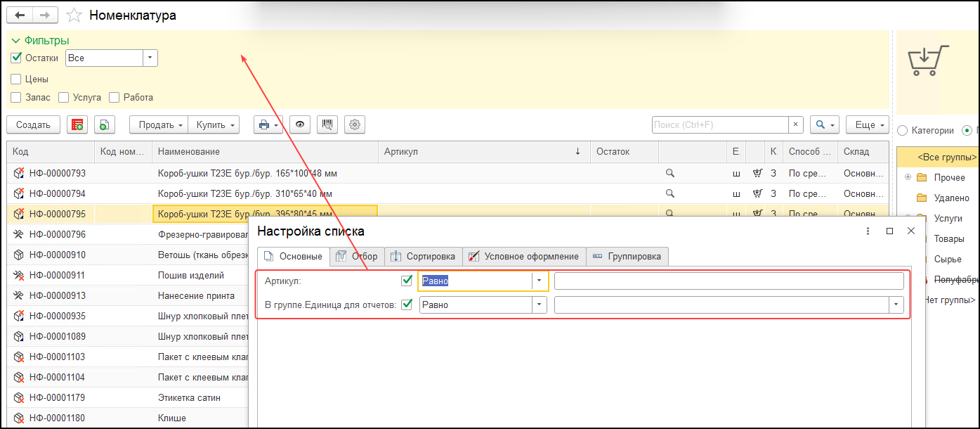Image resolution: width=980 pixels, height=429 pixels.
Task: Switch to the Отбор tab
Action: click(357, 256)
